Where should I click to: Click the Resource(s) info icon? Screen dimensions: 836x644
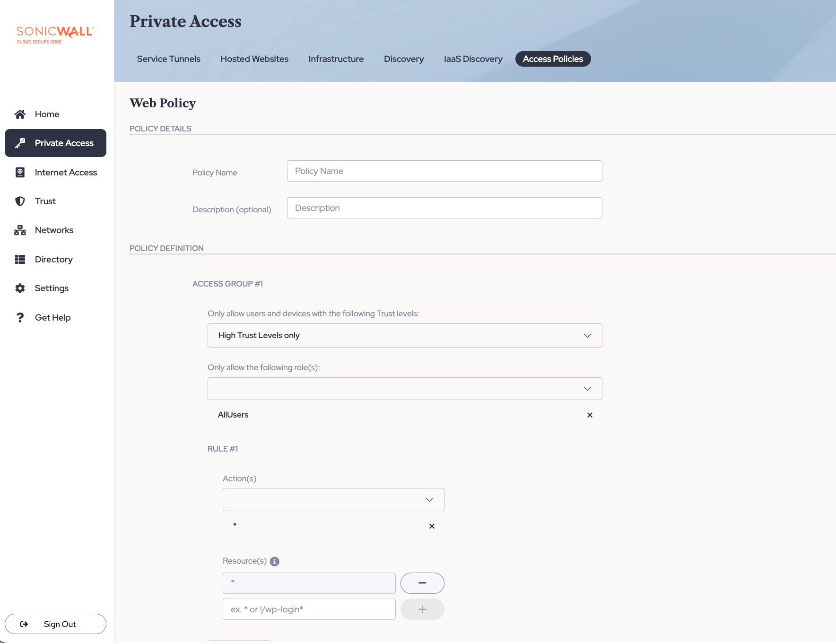(x=274, y=561)
